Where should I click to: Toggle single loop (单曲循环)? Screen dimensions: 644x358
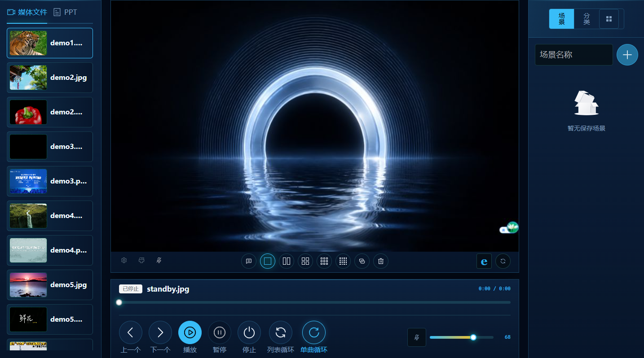[314, 332]
